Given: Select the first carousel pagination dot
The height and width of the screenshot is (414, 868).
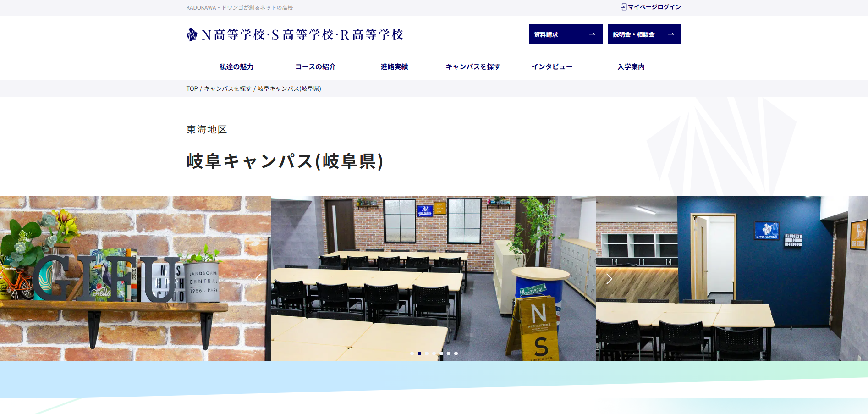Looking at the screenshot, I should pos(412,353).
